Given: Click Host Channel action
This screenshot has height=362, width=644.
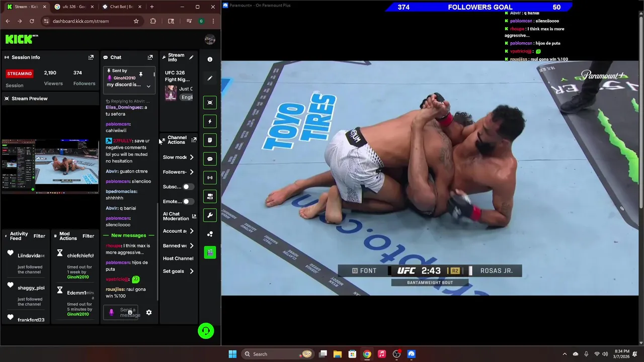Looking at the screenshot, I should point(178,258).
